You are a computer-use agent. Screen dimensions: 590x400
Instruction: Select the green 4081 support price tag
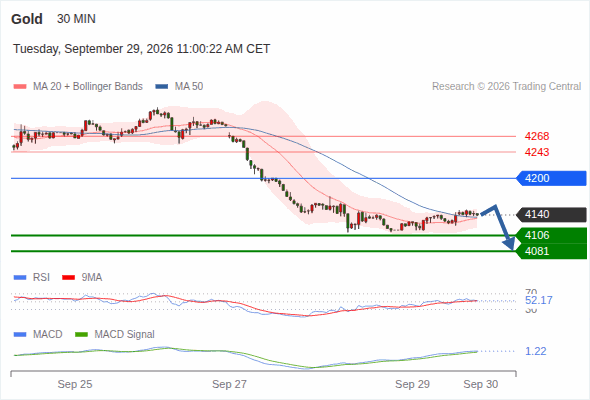(x=551, y=251)
